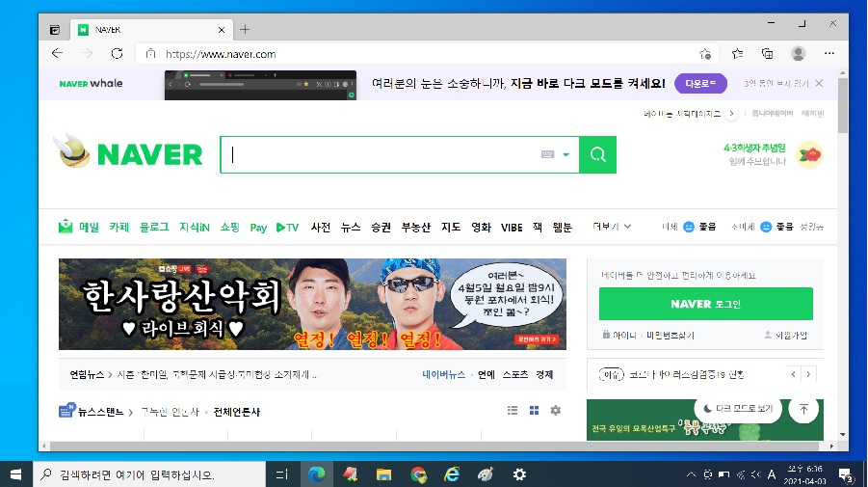Click 스포츠 link in news bar
Viewport: 868px width, 487px height.
pyautogui.click(x=515, y=374)
